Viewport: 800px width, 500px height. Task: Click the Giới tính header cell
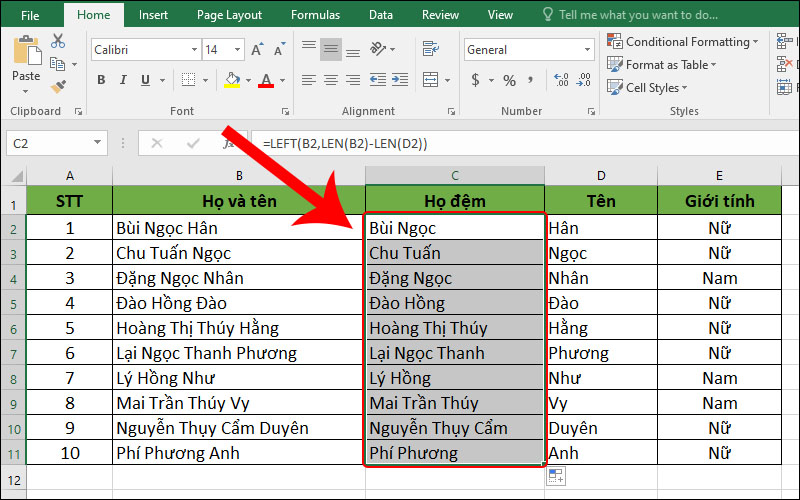coord(719,201)
